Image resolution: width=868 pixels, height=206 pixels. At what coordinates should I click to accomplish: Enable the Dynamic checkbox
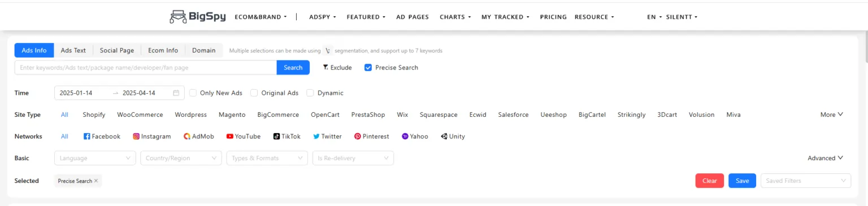coord(310,93)
